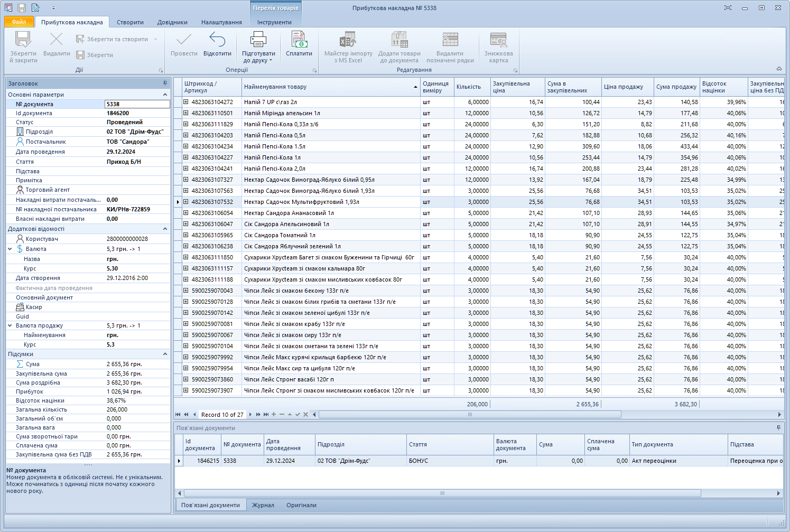This screenshot has height=532, width=790.
Task: Click the Кількість column header
Action: pos(472,87)
